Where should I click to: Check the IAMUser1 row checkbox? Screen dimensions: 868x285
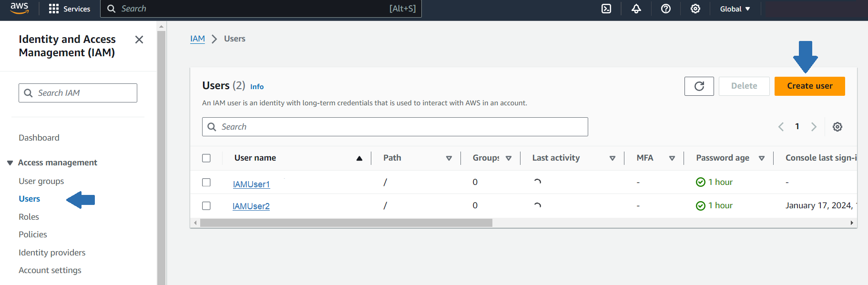coord(206,182)
